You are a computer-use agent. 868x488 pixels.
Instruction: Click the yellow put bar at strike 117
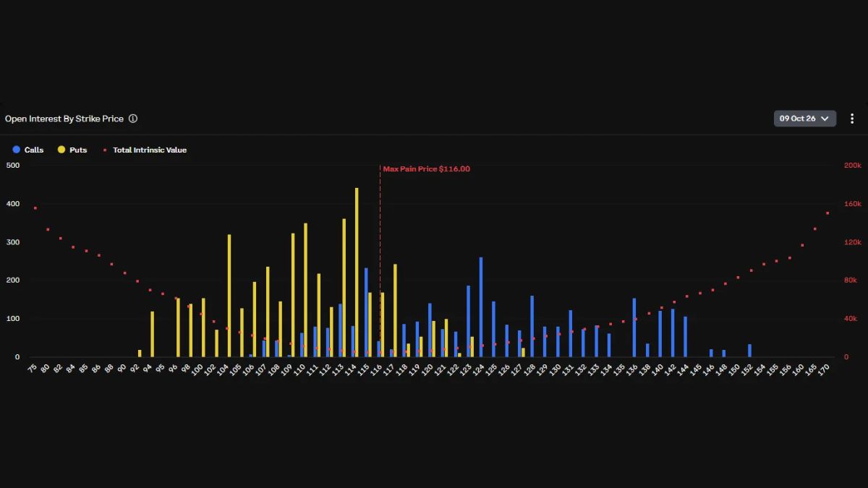pyautogui.click(x=395, y=311)
